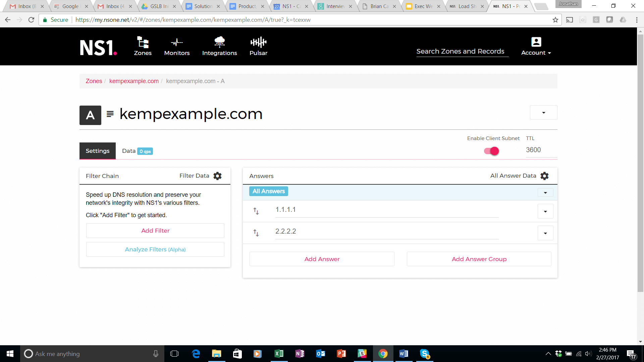Toggle the Enable Client Subnet switch
The height and width of the screenshot is (362, 644).
[x=491, y=151]
